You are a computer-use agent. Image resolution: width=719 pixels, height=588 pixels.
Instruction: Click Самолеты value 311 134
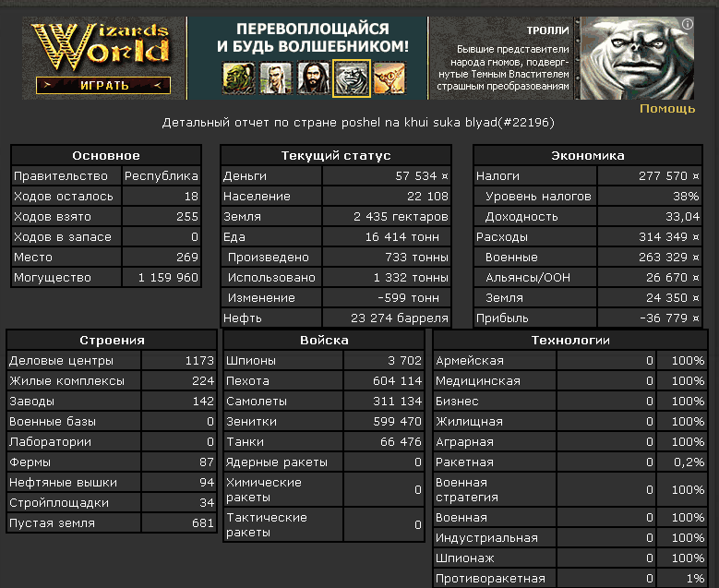[x=397, y=401]
